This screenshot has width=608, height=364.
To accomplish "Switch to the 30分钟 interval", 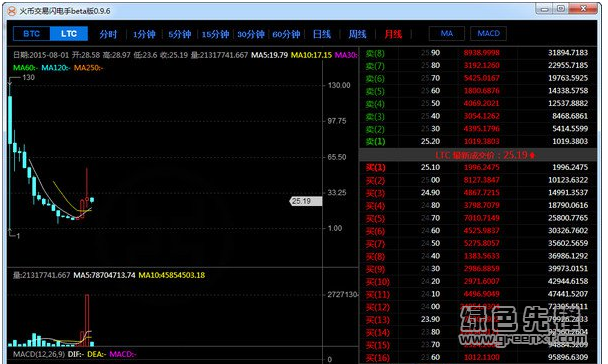I will pos(251,35).
